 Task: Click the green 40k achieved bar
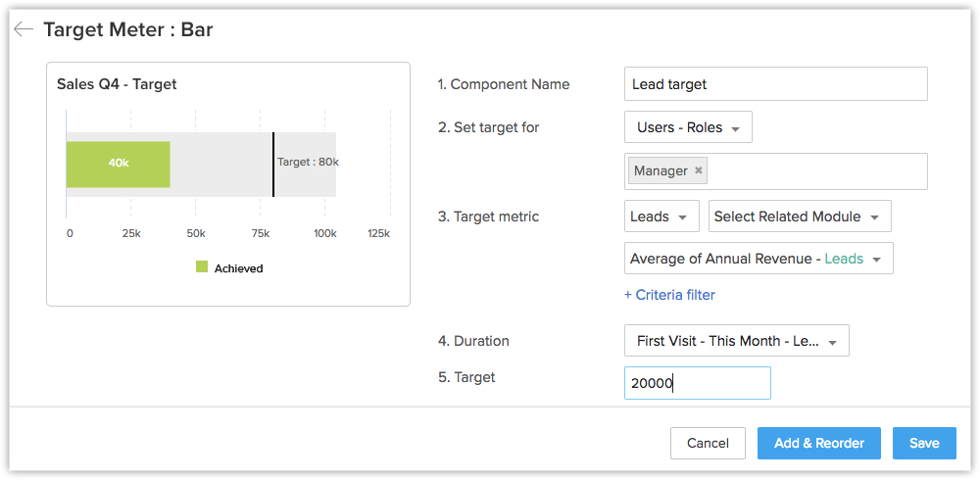[x=118, y=164]
